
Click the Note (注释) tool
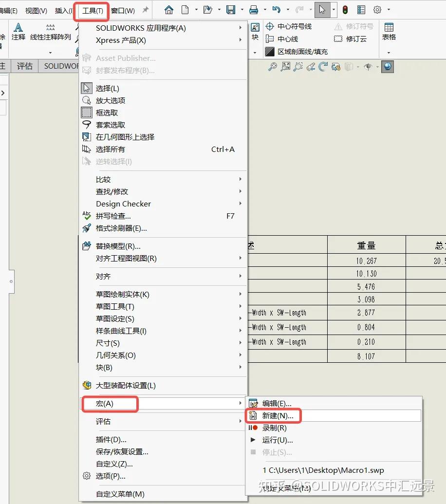click(19, 32)
